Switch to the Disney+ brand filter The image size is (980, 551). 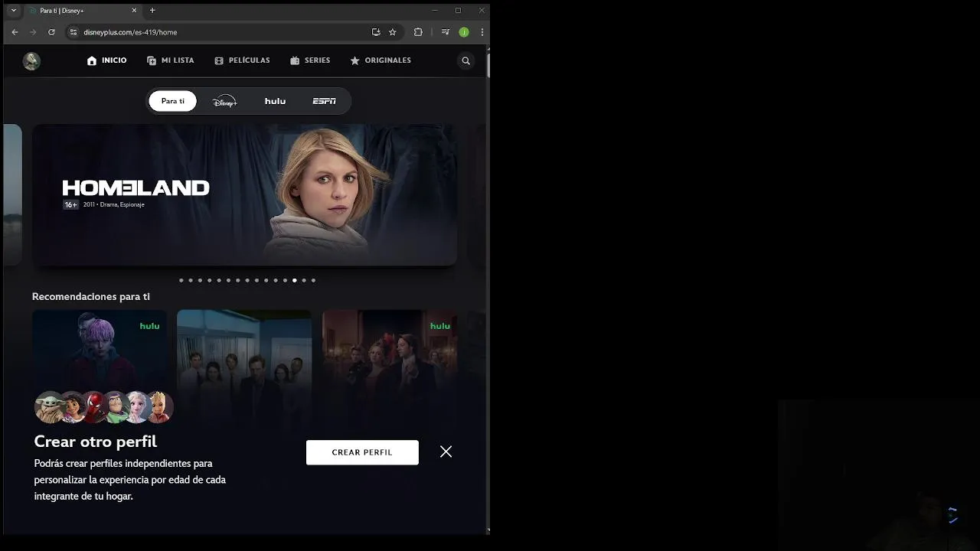pyautogui.click(x=224, y=101)
